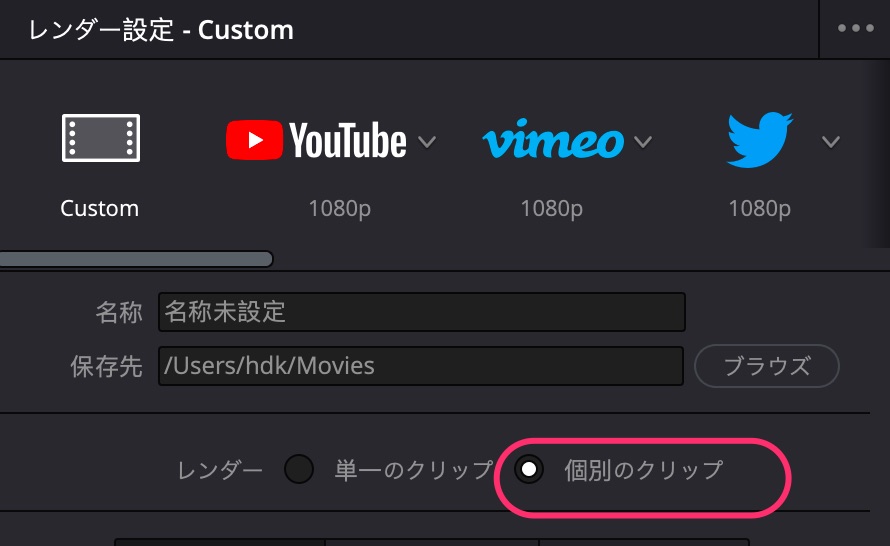Choose the Twitter bird render preset
This screenshot has height=546, width=890.
760,140
